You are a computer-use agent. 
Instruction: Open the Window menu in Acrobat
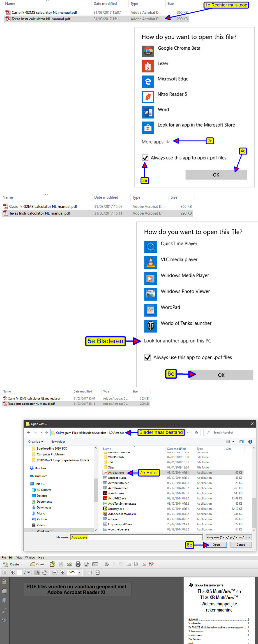click(x=30, y=558)
